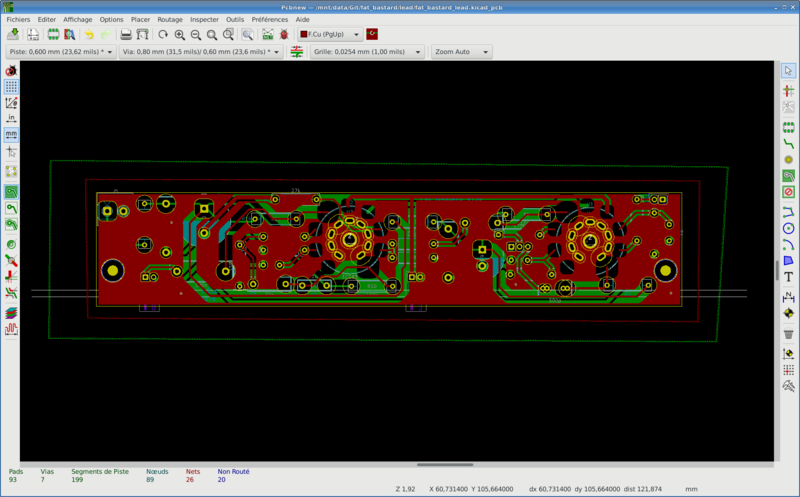Show filled zones mode
The height and width of the screenshot is (497, 800).
pyautogui.click(x=11, y=192)
